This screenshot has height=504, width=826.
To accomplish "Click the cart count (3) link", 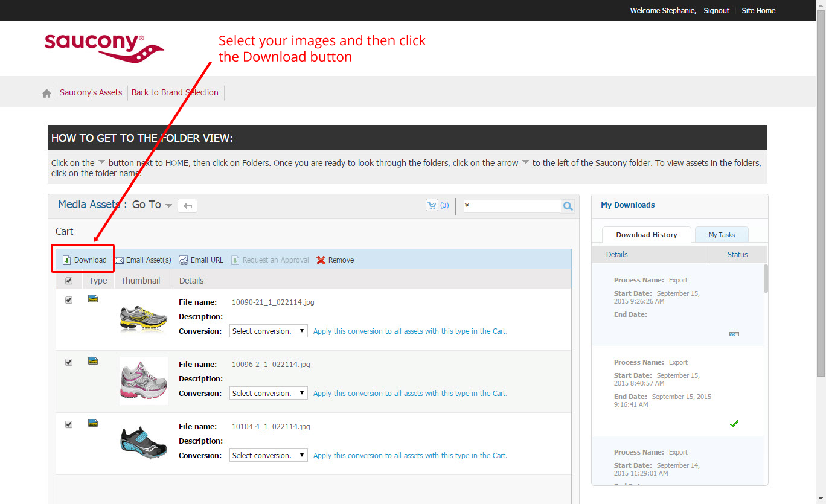I will click(444, 205).
